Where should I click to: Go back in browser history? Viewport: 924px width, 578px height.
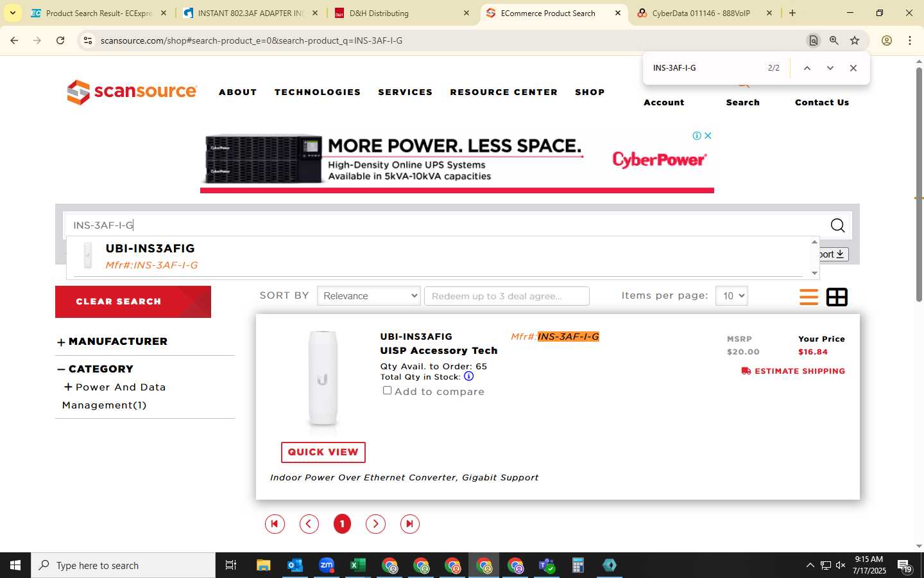click(14, 40)
